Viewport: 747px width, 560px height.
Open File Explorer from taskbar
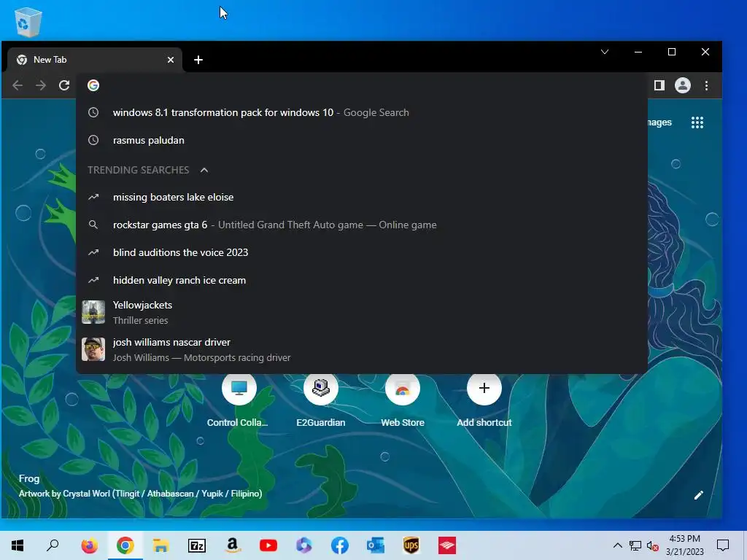pos(161,545)
